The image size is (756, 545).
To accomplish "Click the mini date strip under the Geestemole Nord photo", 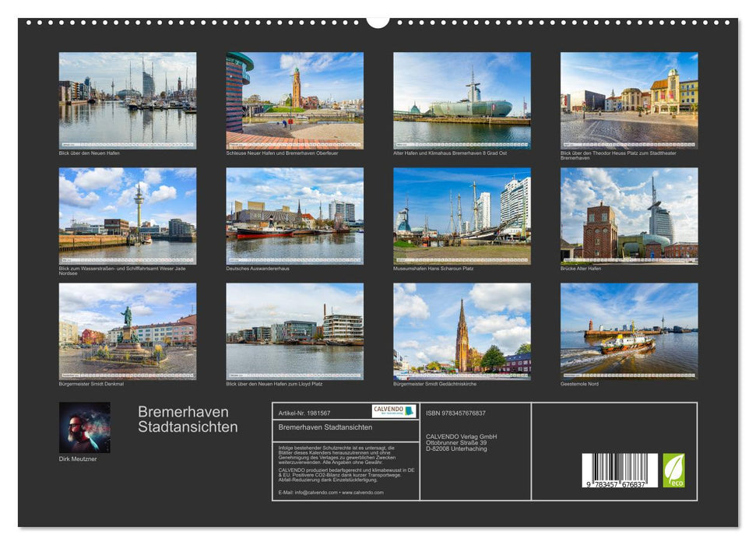I will tap(627, 374).
